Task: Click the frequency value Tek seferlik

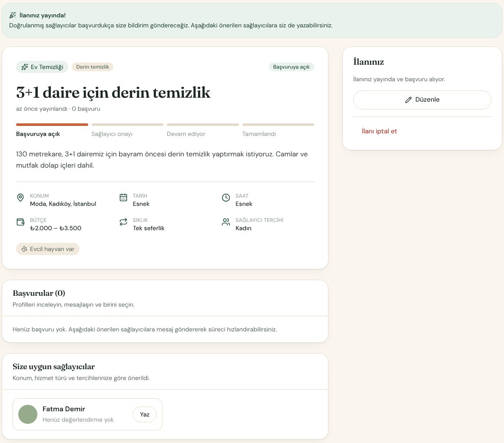Action: coord(149,228)
